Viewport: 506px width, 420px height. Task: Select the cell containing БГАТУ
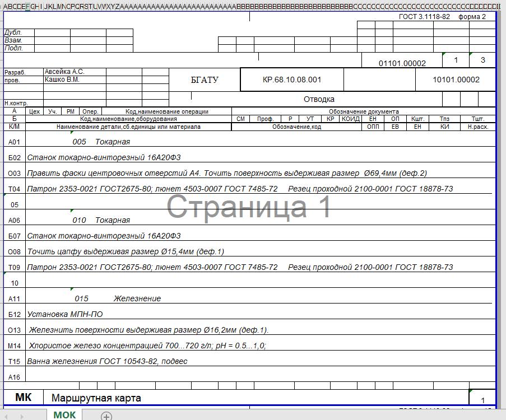click(x=205, y=80)
